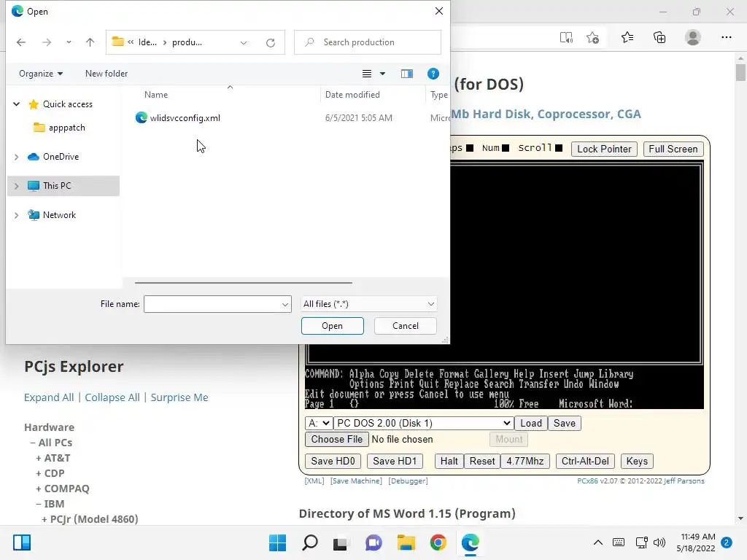Click the Keys button

point(637,461)
